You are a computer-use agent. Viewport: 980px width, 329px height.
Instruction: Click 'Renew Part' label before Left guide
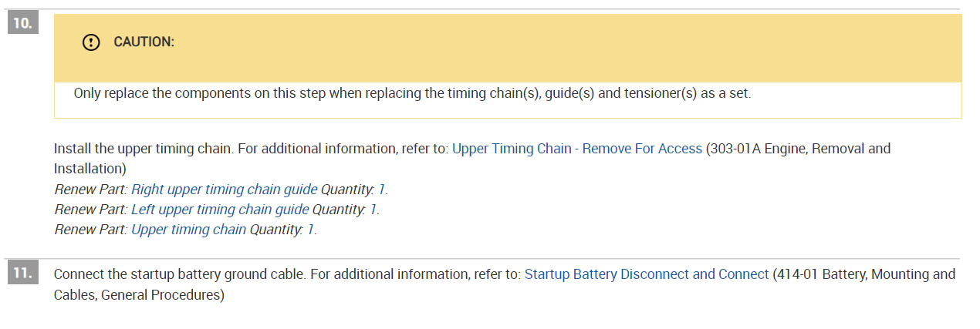tap(90, 210)
